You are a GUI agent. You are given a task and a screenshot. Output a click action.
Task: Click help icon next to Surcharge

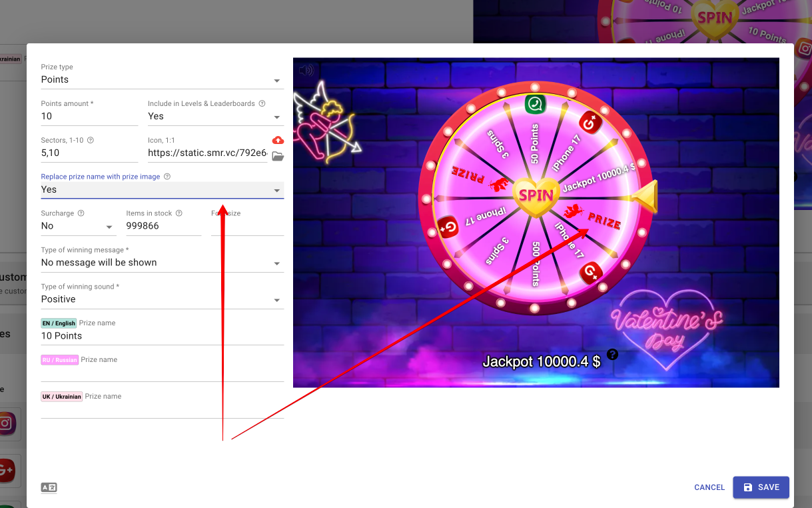point(81,213)
